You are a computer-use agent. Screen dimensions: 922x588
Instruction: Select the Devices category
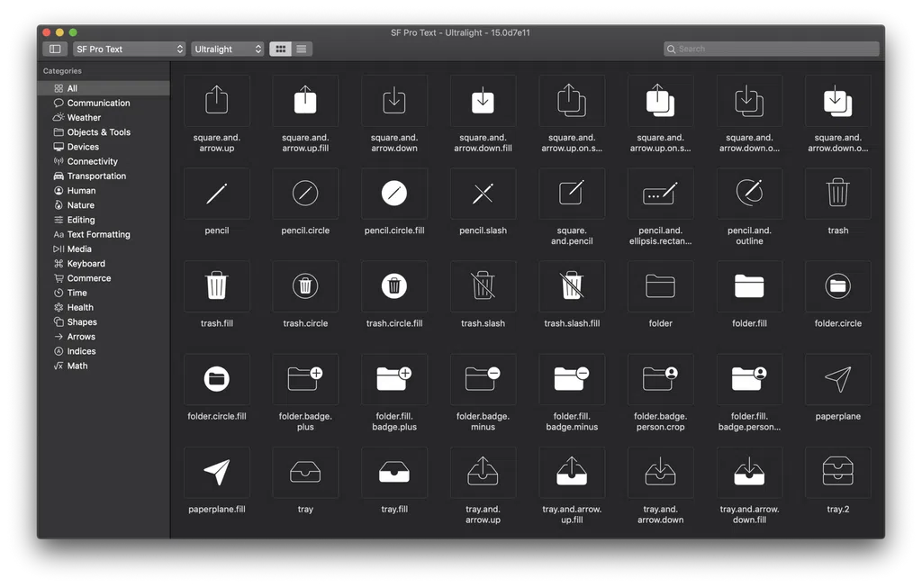point(104,147)
